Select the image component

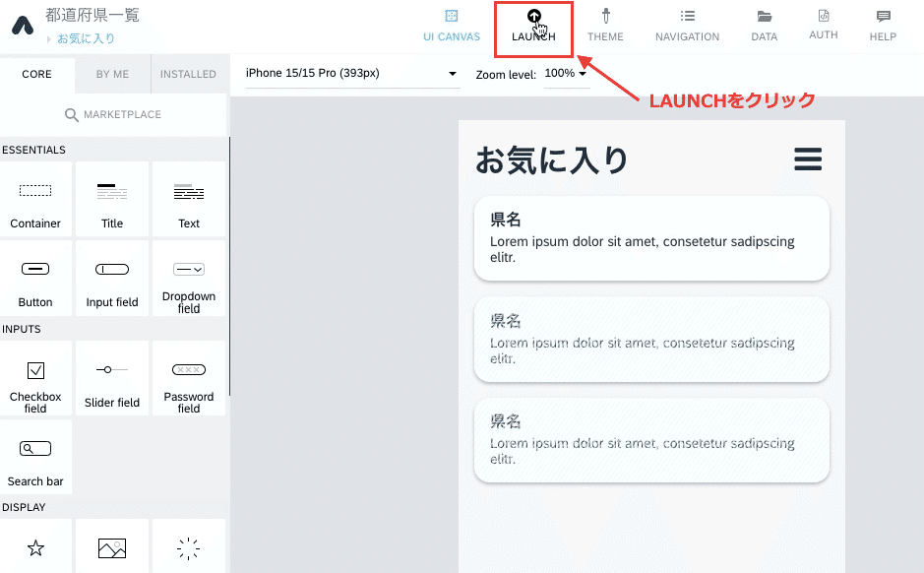click(x=112, y=546)
